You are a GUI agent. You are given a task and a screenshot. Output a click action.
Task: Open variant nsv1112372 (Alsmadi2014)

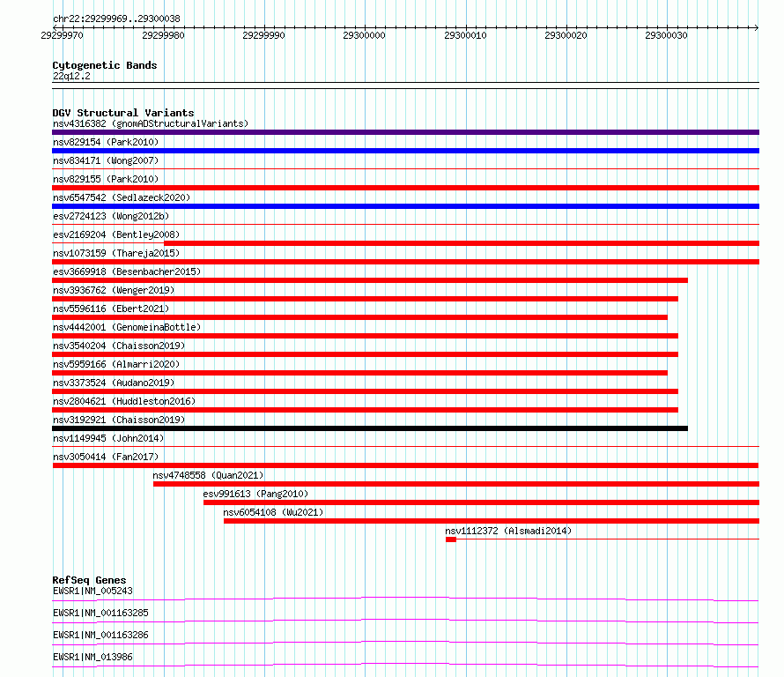click(508, 531)
